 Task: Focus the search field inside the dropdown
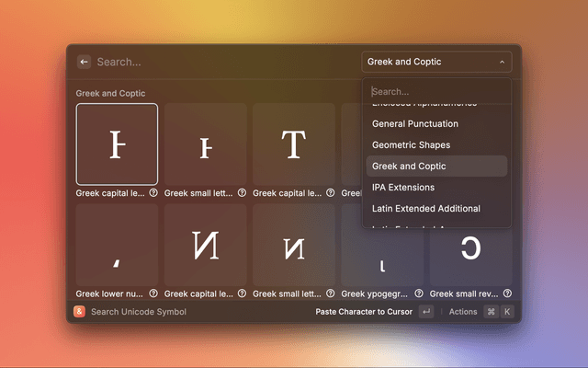click(x=436, y=92)
